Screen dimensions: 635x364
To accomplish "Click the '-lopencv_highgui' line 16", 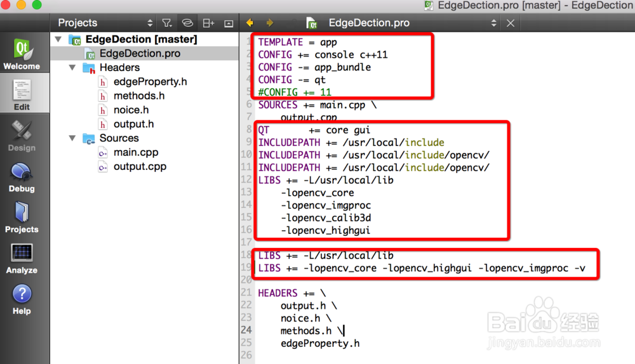I will pyautogui.click(x=325, y=230).
